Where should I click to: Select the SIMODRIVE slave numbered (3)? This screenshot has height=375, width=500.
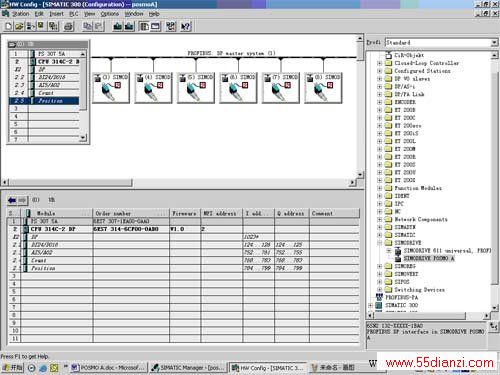(x=111, y=88)
